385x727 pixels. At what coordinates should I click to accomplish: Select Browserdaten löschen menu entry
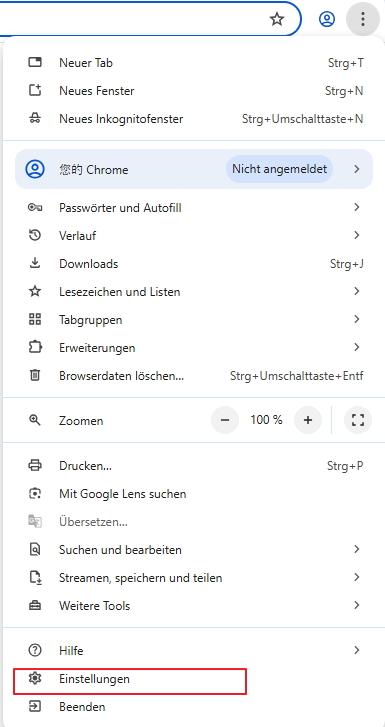194,376
